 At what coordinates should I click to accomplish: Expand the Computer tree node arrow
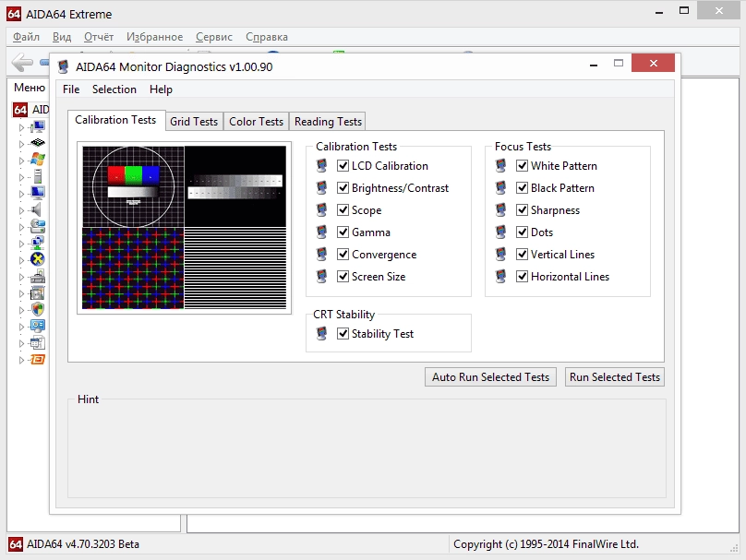(x=21, y=127)
